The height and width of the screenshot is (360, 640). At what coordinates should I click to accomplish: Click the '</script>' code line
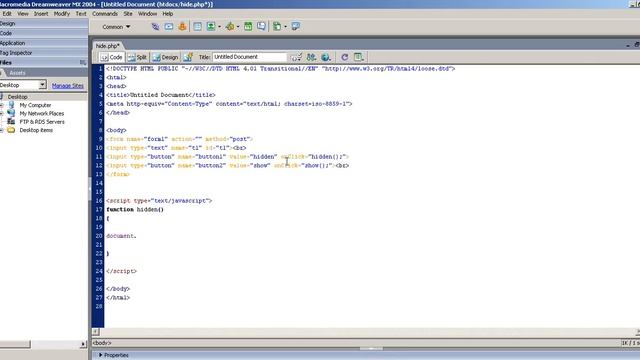[x=121, y=271]
